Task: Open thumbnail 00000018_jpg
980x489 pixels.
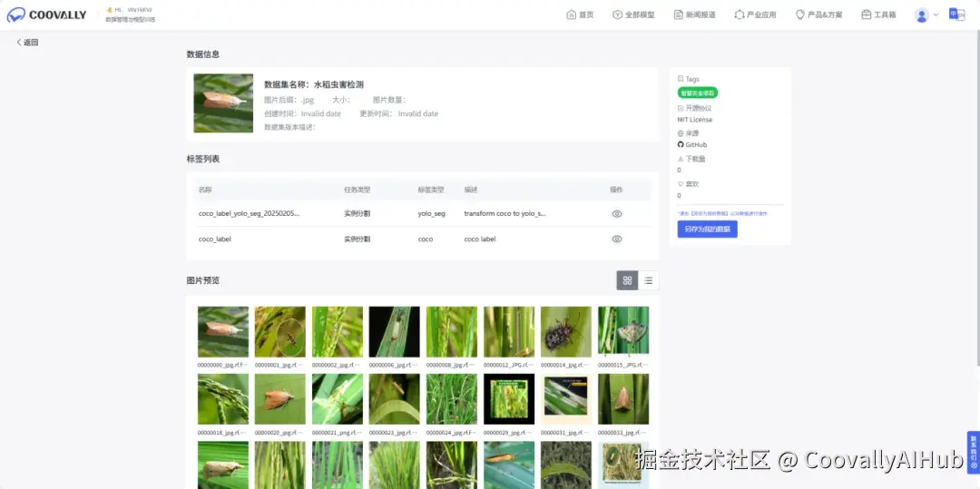Action: click(223, 399)
